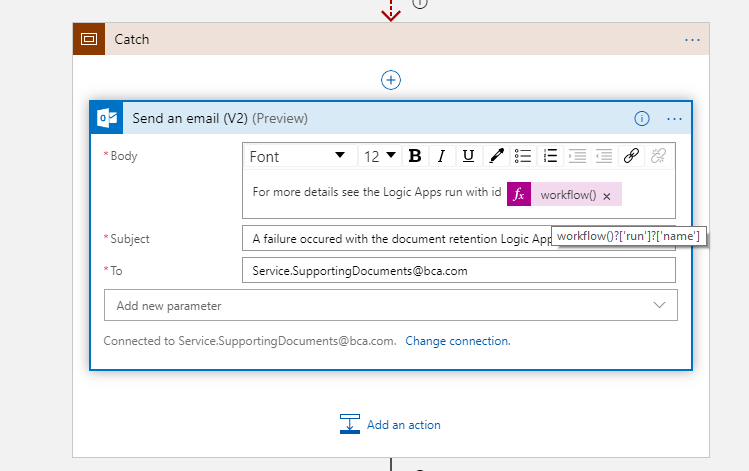Click the Change connection link
Screen dimensions: 749x471
(458, 341)
